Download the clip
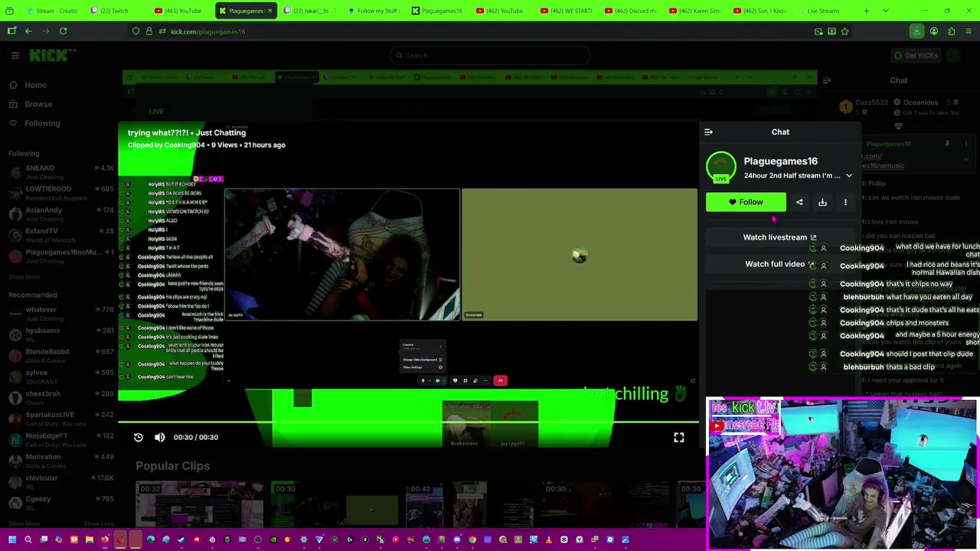 click(822, 202)
